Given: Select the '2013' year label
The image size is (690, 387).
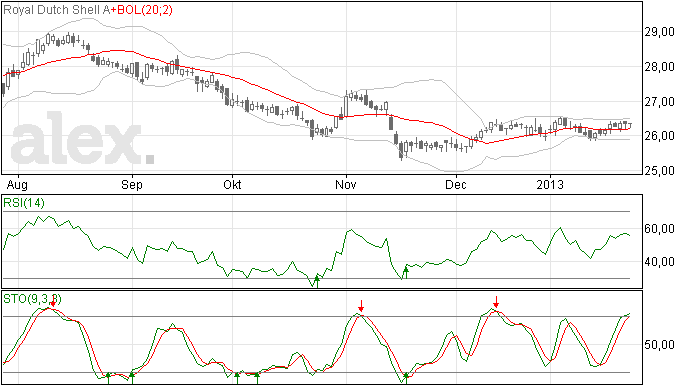Looking at the screenshot, I should tap(550, 184).
